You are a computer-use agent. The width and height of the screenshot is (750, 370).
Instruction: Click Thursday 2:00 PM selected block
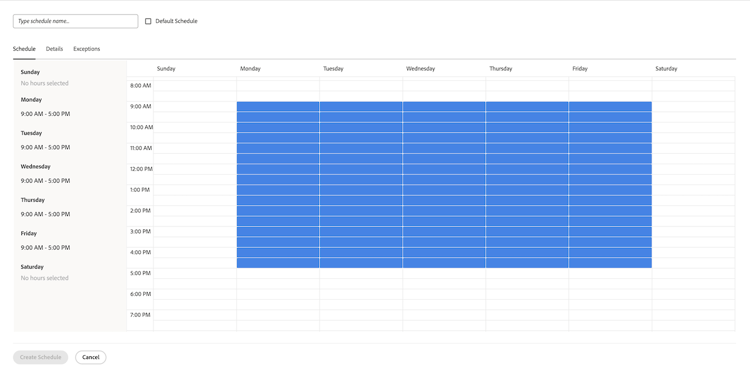tap(527, 211)
